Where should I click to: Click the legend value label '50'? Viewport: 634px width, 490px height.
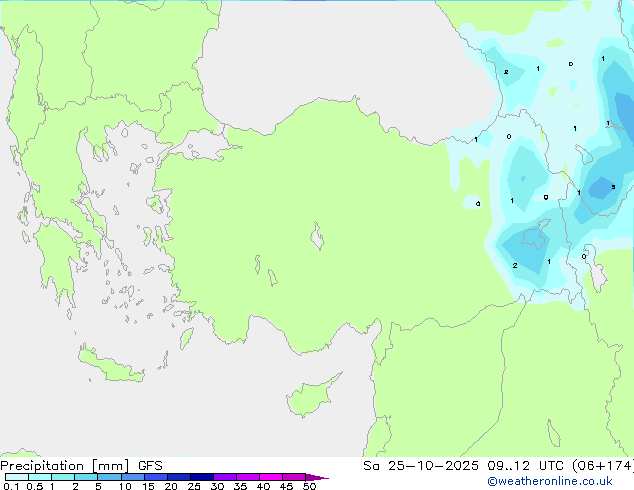coord(309,486)
